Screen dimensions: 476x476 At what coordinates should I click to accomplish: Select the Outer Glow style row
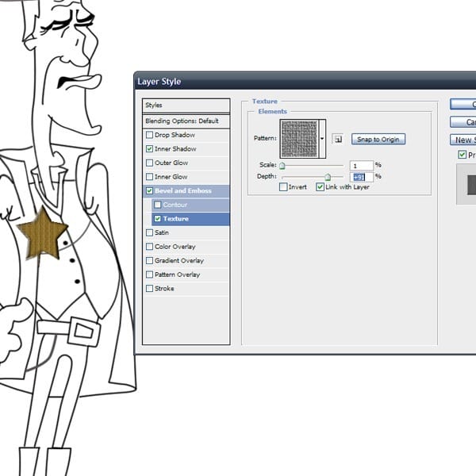[186, 163]
